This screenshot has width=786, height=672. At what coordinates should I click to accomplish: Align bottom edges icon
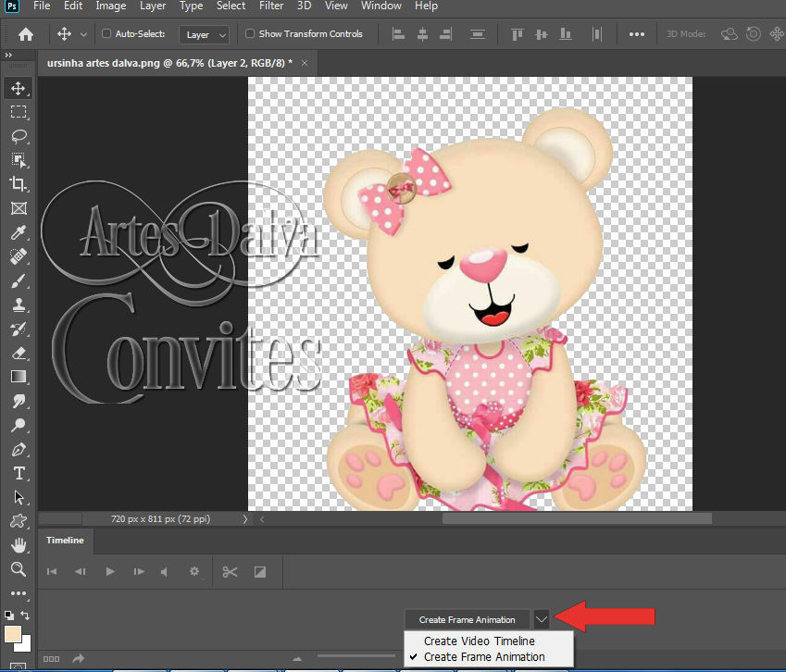[x=565, y=34]
